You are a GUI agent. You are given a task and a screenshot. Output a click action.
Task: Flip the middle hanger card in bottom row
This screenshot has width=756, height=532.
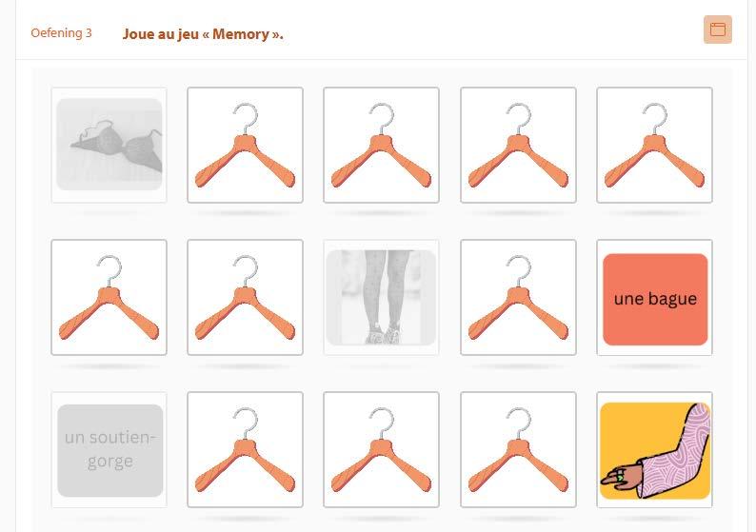(x=382, y=449)
